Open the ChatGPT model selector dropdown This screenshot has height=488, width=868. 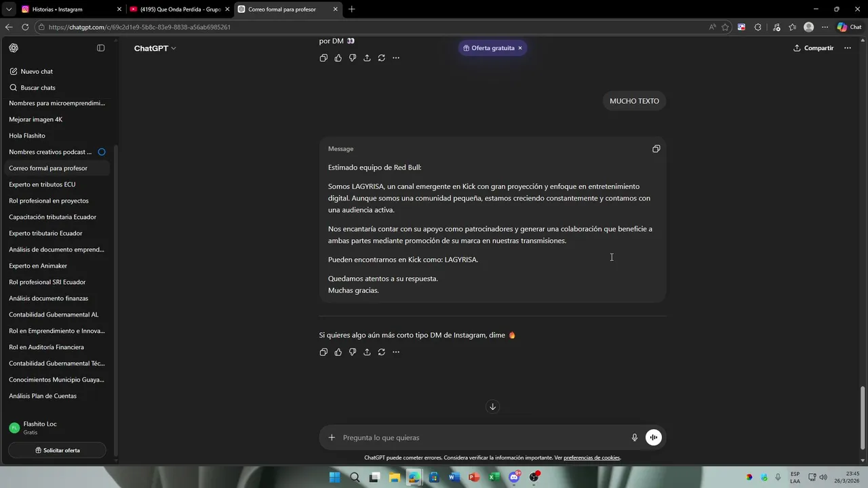pos(155,48)
